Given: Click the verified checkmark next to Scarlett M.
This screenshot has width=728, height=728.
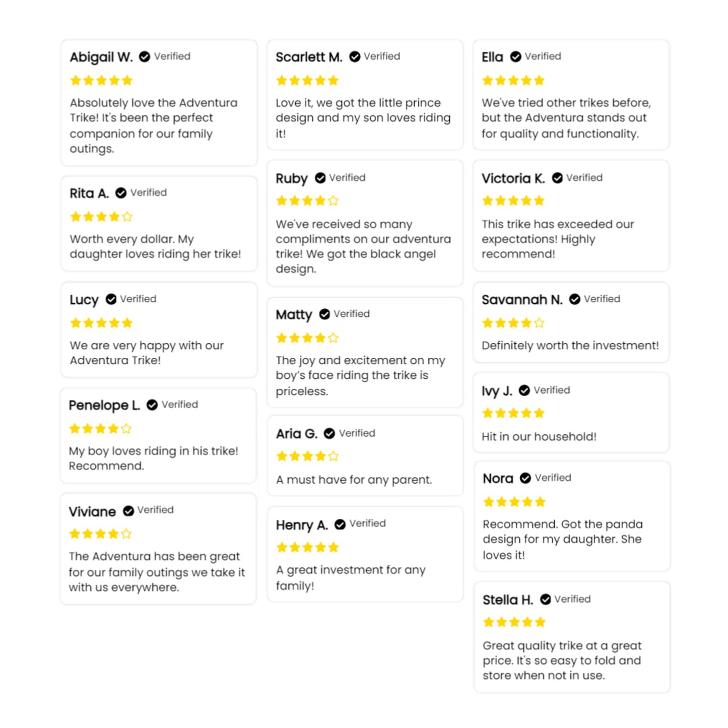Looking at the screenshot, I should [x=355, y=56].
